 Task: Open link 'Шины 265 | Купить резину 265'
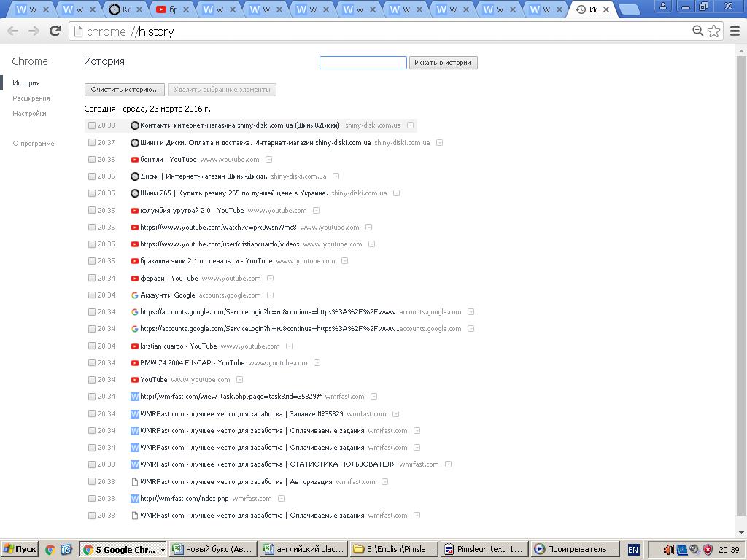[234, 193]
